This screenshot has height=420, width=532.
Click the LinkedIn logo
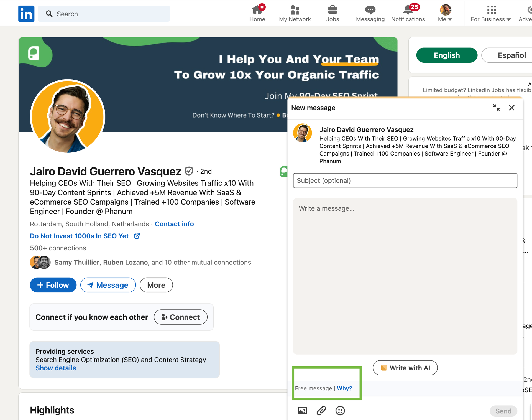26,13
